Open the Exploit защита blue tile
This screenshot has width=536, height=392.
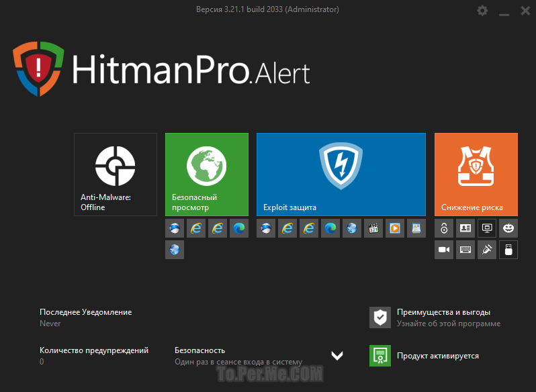point(341,175)
